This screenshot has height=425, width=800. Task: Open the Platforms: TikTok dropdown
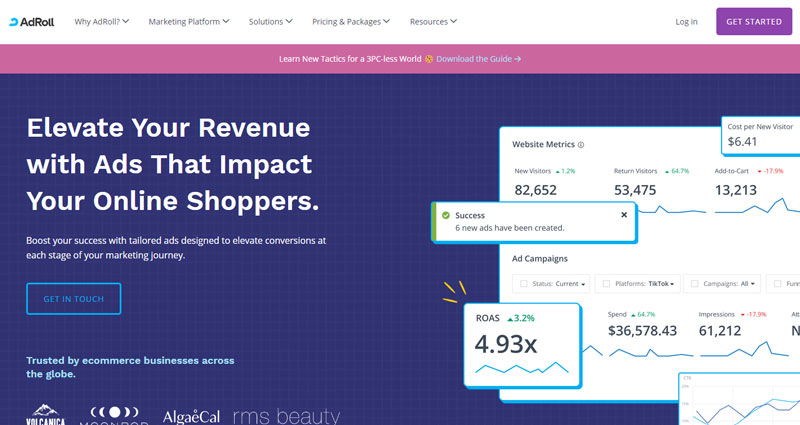point(638,284)
